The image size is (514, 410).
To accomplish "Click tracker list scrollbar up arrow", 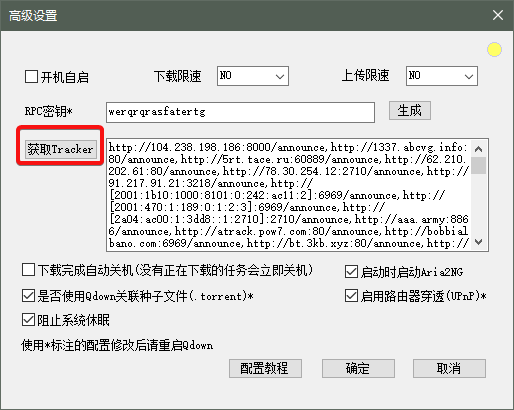I will 479,149.
